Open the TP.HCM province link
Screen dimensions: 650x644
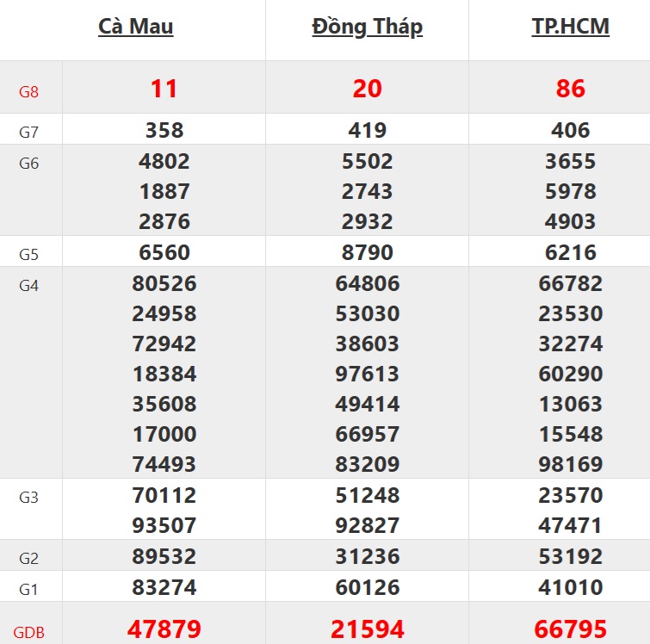click(x=571, y=27)
